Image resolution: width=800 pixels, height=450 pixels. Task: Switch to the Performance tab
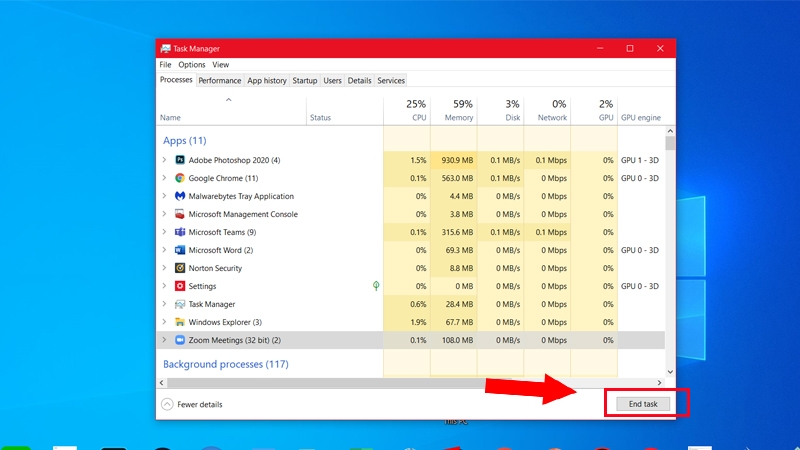[219, 80]
